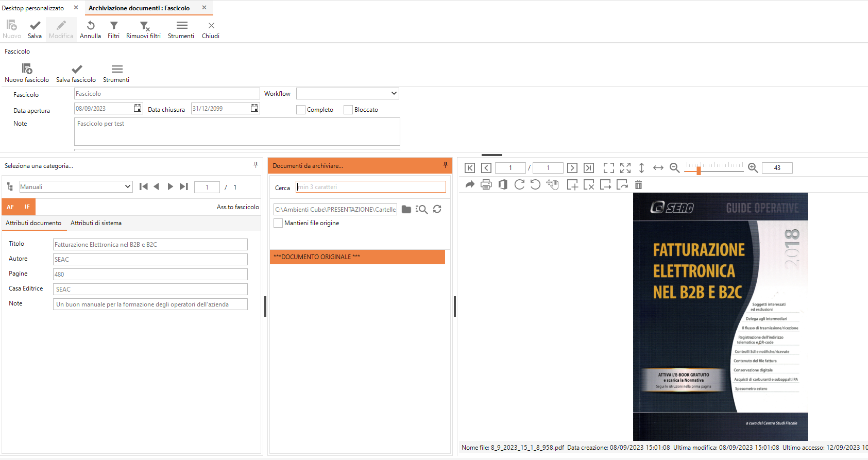The width and height of the screenshot is (868, 460).
Task: Check the Bloccato checkbox
Action: pos(348,110)
